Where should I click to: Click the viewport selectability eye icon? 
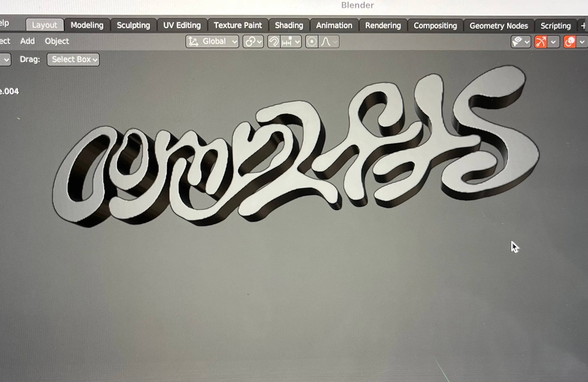tap(517, 42)
